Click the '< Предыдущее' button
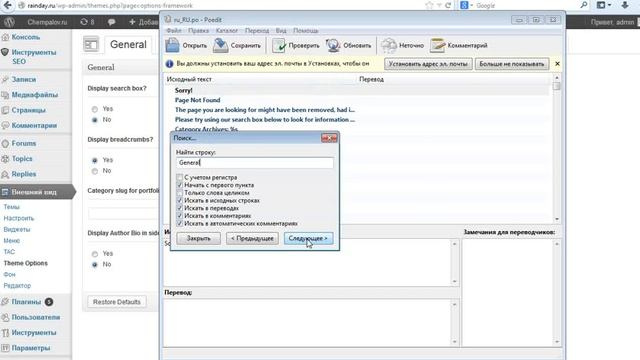The width and height of the screenshot is (640, 360). pyautogui.click(x=252, y=238)
